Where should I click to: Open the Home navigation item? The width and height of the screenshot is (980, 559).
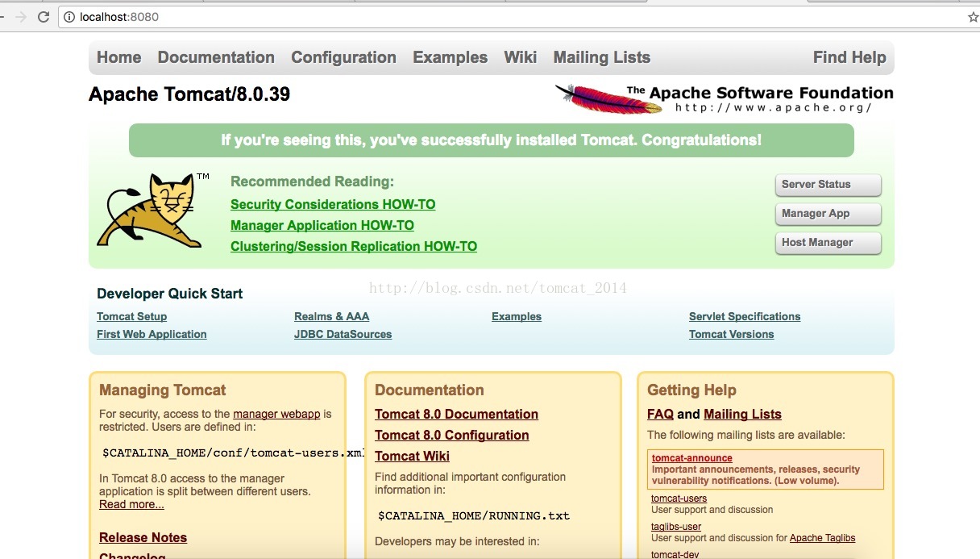[x=119, y=57]
